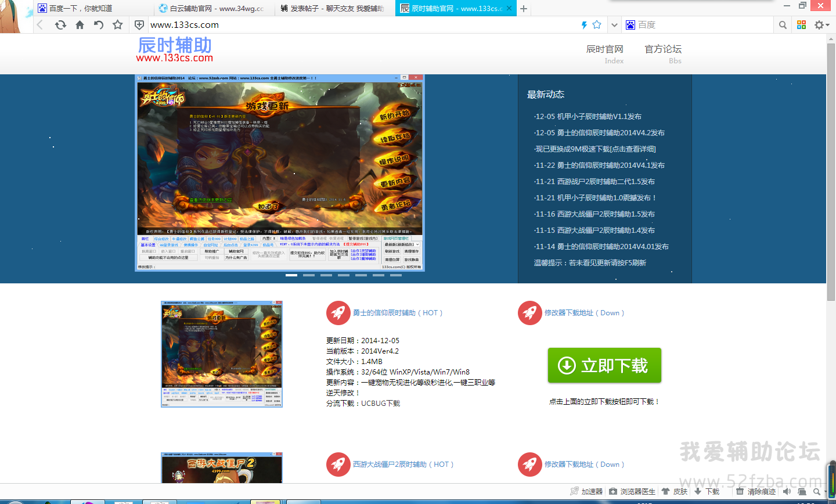Expand the address bar history dropdown

click(x=614, y=25)
